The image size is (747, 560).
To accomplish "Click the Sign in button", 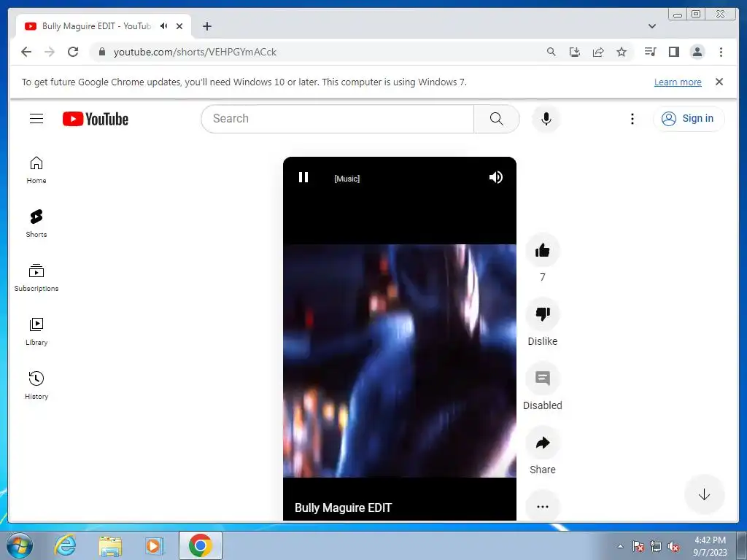I will point(689,119).
